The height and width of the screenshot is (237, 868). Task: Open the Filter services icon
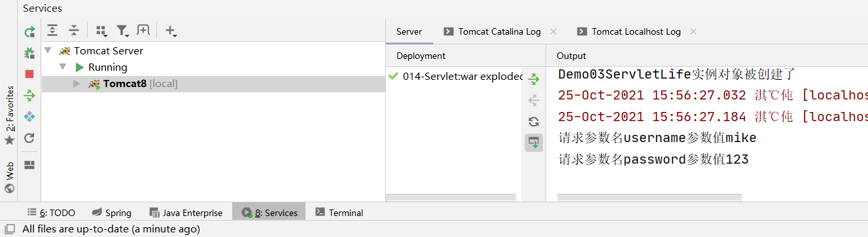pyautogui.click(x=123, y=30)
